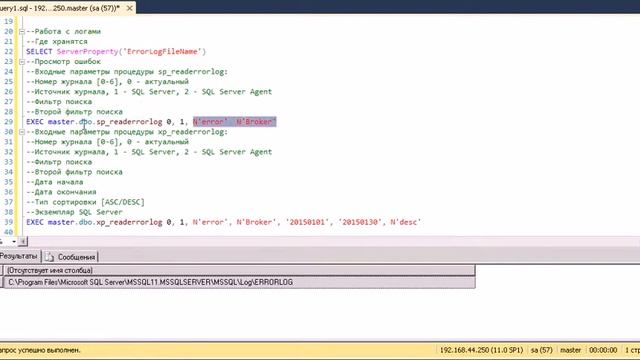Click the '--Дата окончания' comment

[x=61, y=192]
